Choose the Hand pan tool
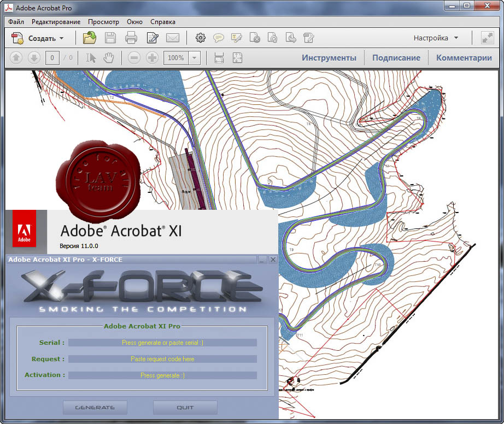Screen dimensions: 504x424 (x=109, y=58)
